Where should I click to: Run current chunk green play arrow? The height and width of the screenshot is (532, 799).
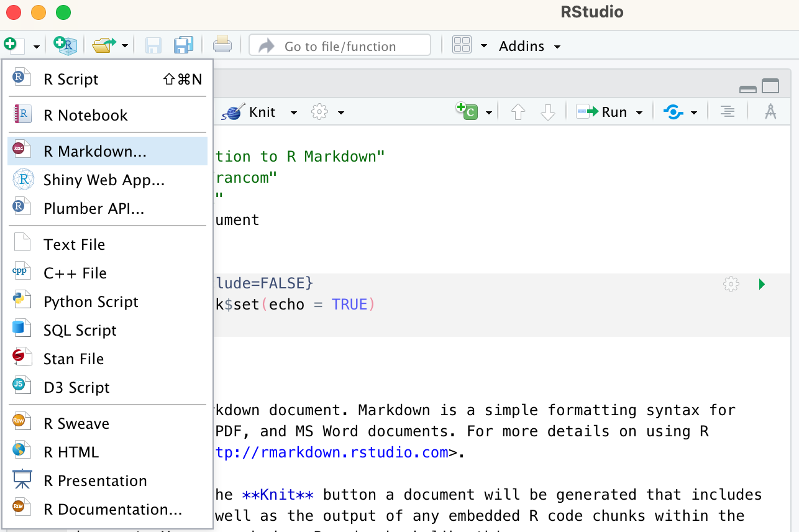(762, 285)
